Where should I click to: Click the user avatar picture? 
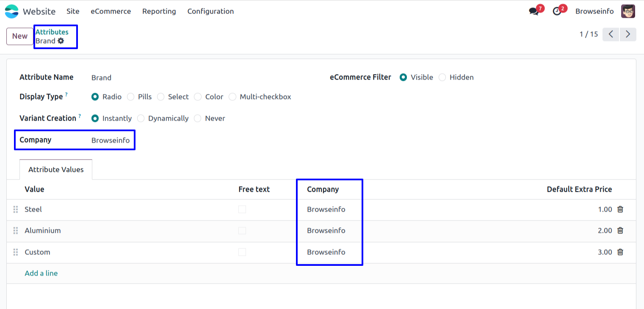pyautogui.click(x=628, y=11)
